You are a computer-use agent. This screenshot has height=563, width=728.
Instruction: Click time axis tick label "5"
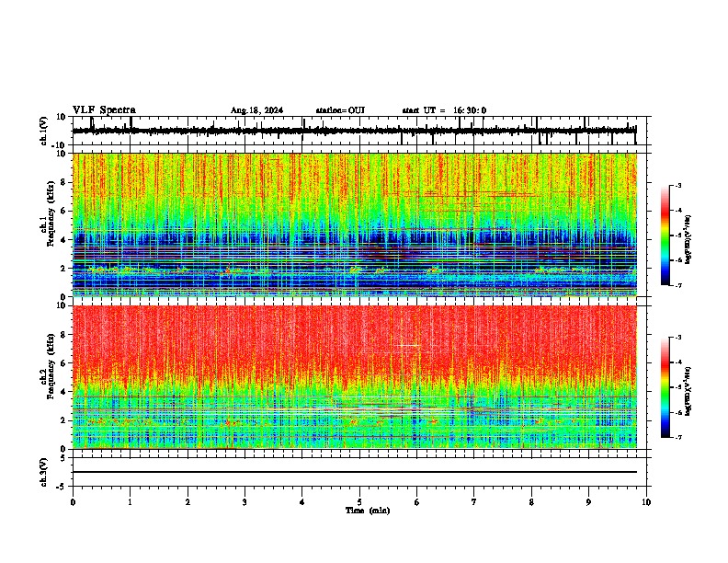coord(359,502)
